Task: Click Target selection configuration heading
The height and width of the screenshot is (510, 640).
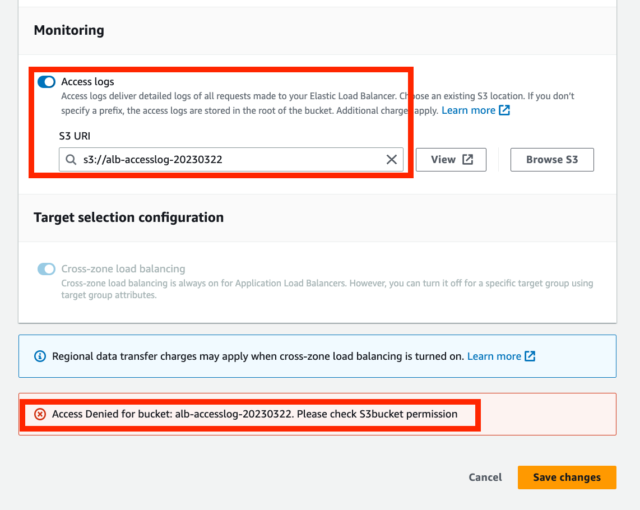Action: coord(129,217)
